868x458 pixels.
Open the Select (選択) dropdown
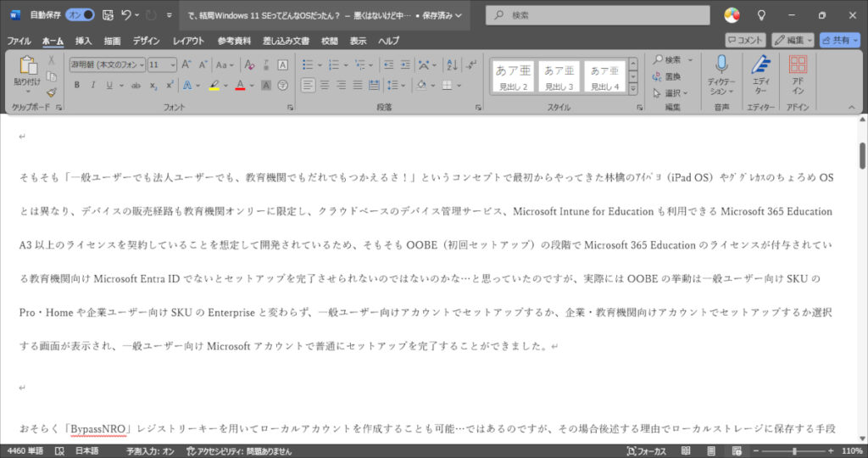670,93
